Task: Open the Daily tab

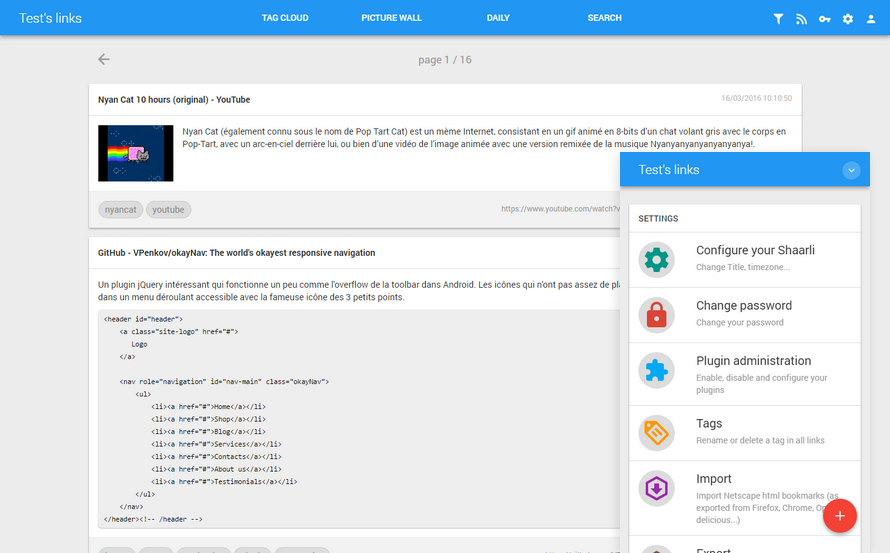Action: click(x=498, y=18)
